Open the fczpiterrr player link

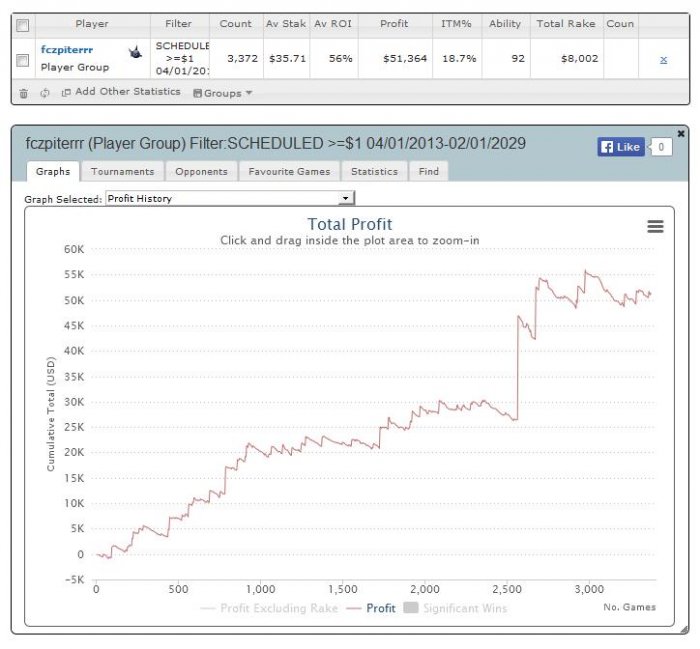click(67, 50)
